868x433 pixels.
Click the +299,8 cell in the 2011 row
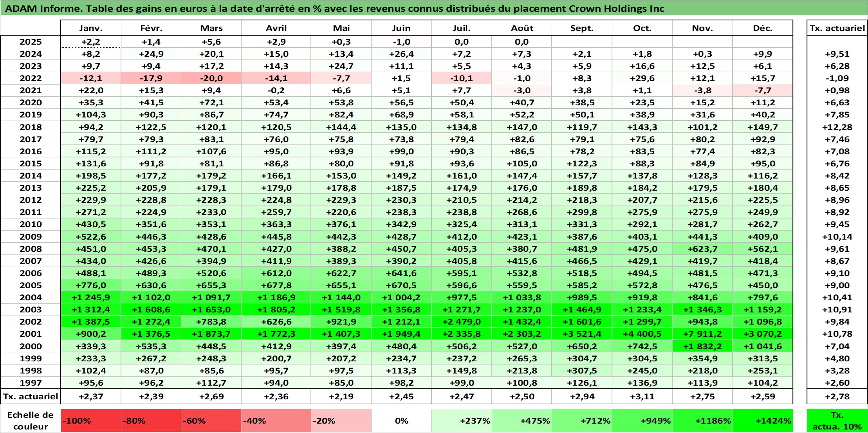pos(582,212)
